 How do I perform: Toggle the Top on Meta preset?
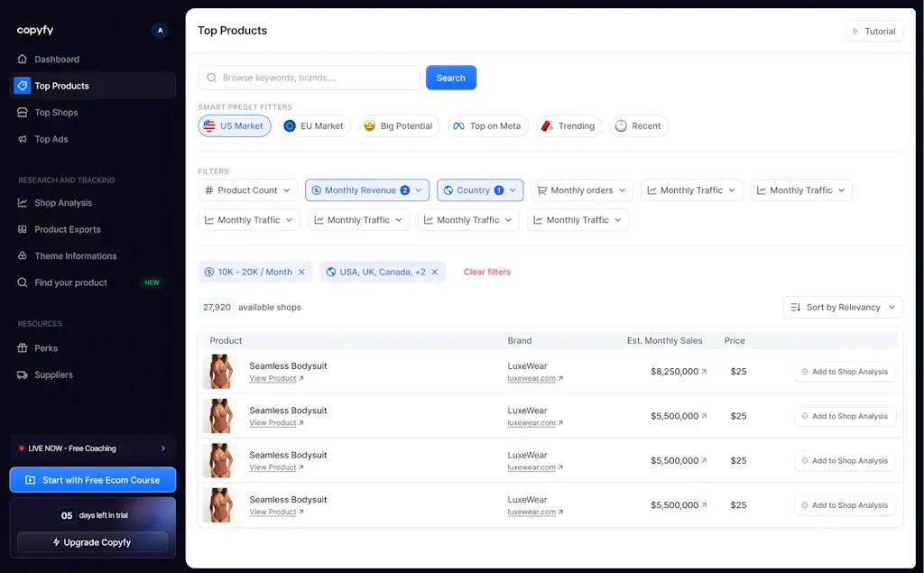(x=487, y=126)
